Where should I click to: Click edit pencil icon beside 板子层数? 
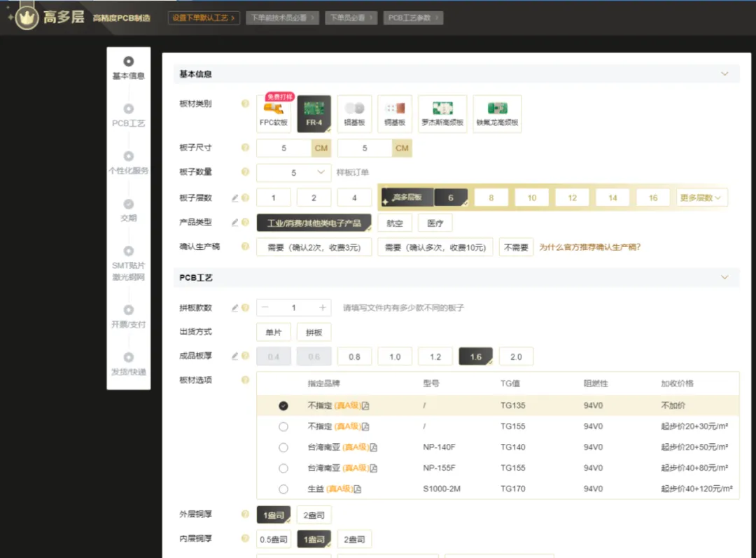click(235, 198)
